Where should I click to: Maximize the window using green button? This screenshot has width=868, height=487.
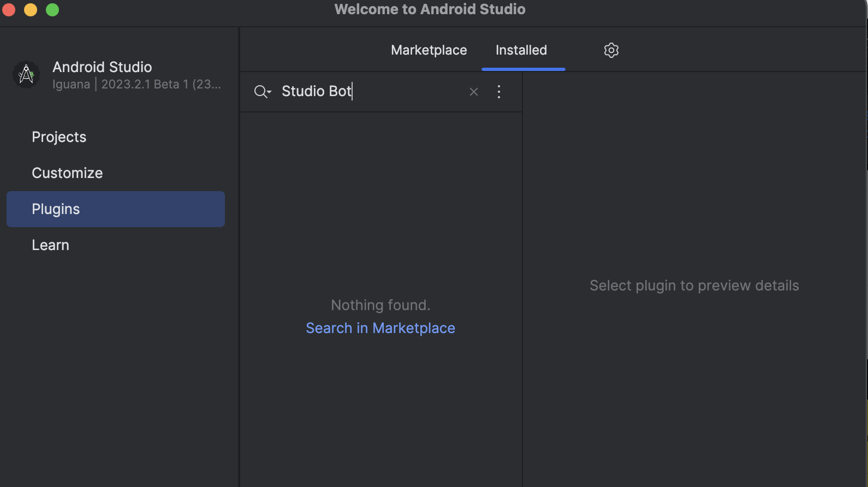point(52,10)
